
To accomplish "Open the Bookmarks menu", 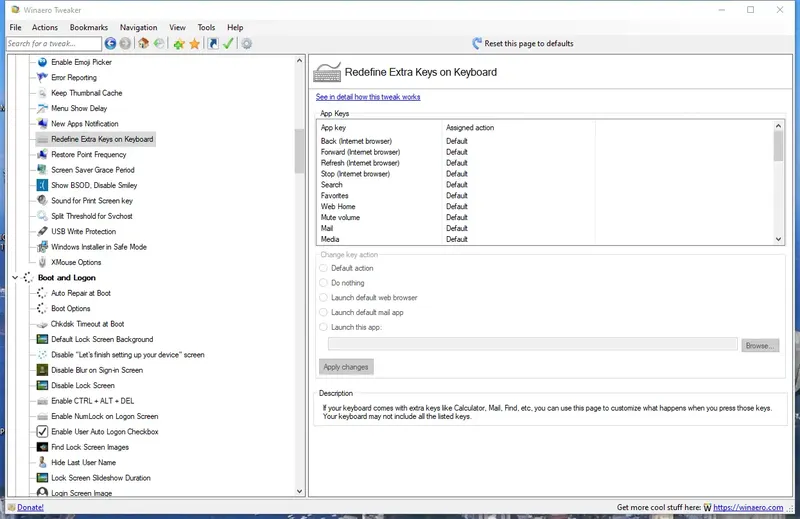I will tap(89, 28).
